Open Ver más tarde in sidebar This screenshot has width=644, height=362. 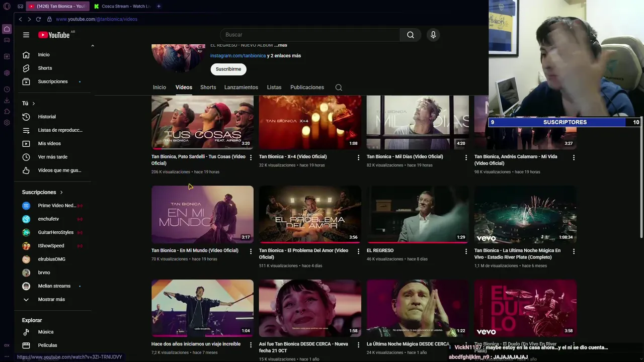click(54, 157)
